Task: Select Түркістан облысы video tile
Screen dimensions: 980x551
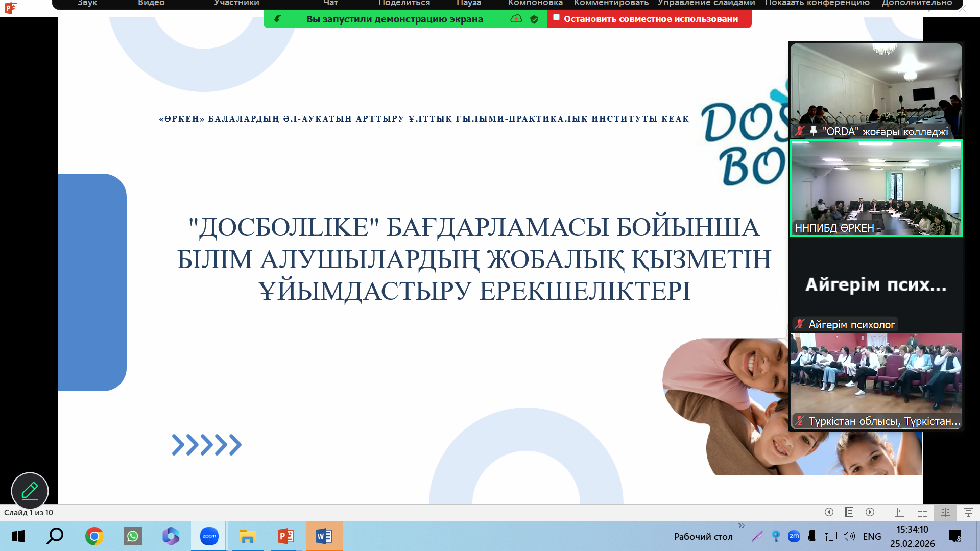Action: point(876,381)
